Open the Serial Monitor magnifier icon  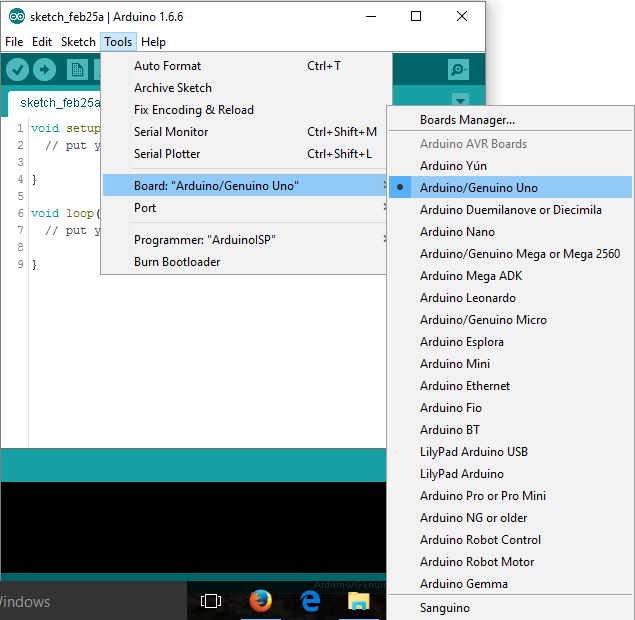(458, 70)
